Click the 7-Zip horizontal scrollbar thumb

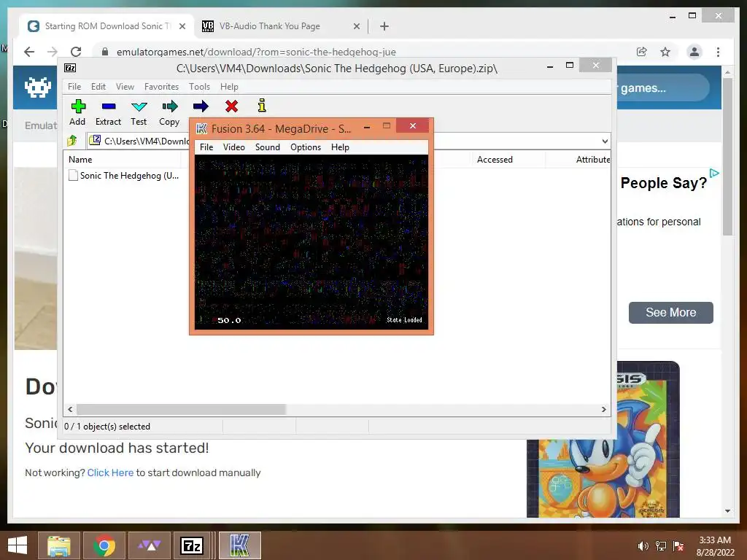(181, 409)
